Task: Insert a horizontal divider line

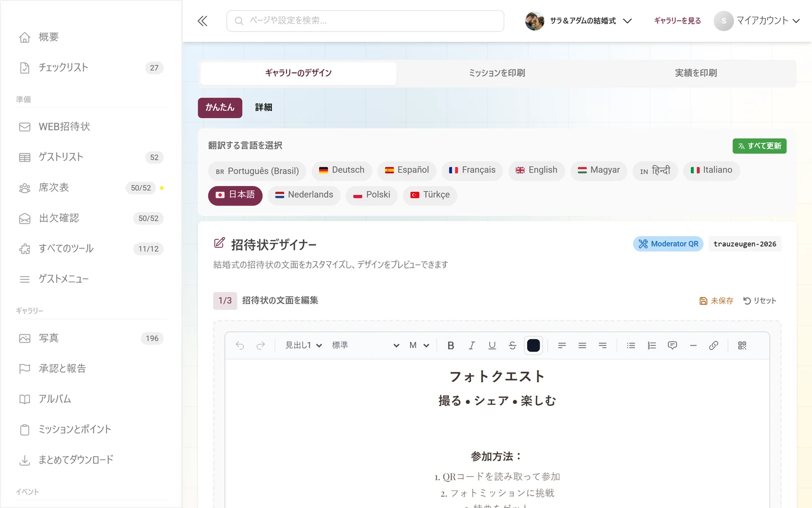Action: [x=693, y=345]
